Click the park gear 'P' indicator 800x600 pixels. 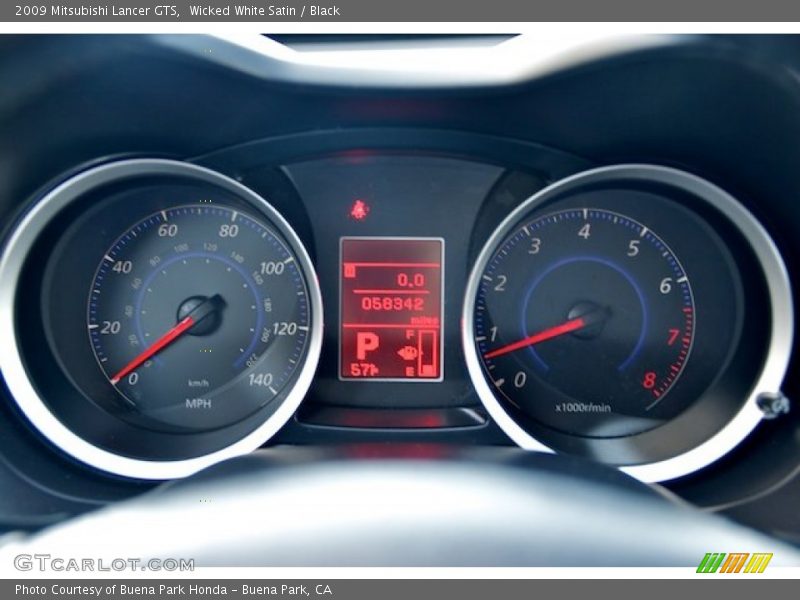[x=367, y=346]
